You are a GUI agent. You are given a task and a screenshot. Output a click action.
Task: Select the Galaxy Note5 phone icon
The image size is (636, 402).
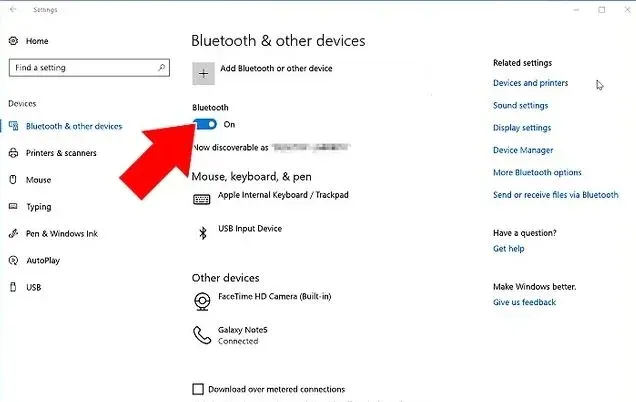(x=201, y=334)
